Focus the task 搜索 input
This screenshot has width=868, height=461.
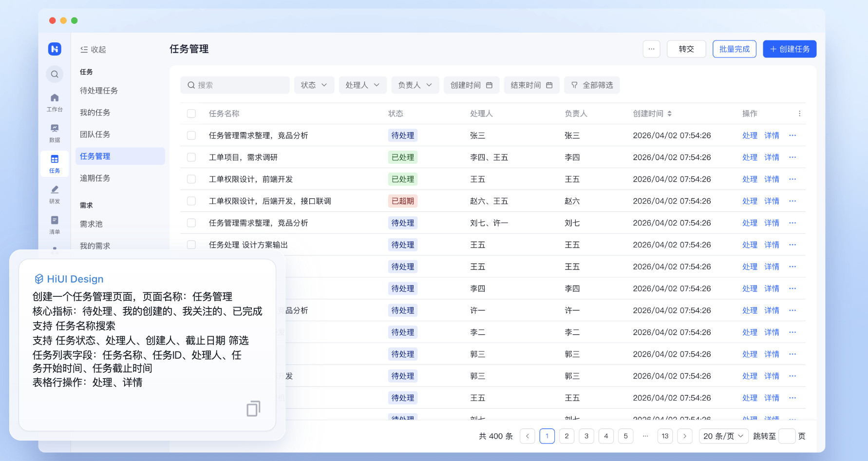[235, 85]
